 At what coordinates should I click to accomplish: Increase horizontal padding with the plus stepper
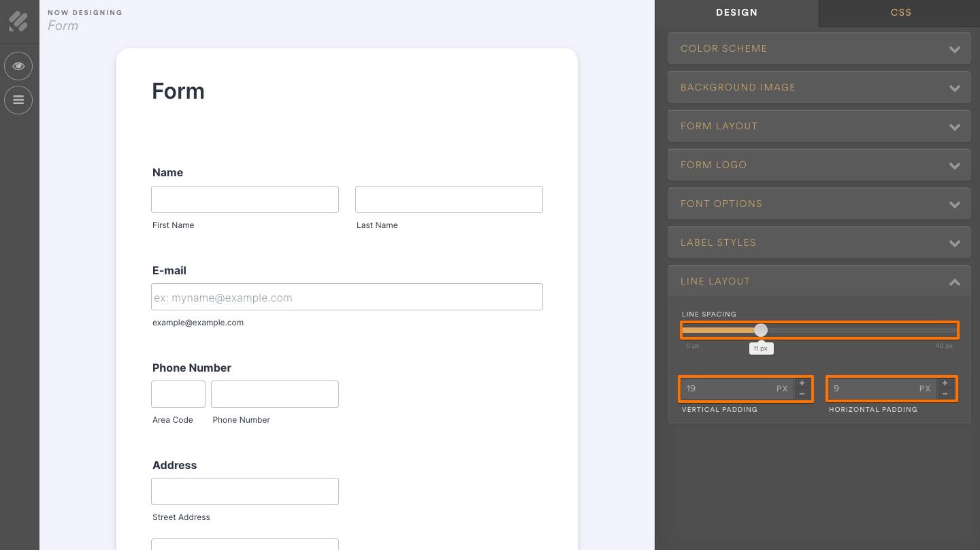pos(945,383)
